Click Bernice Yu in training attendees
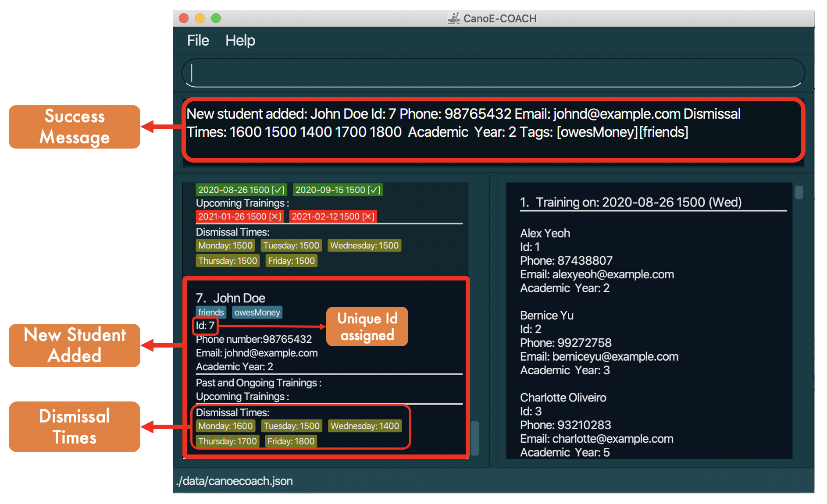 tap(547, 316)
